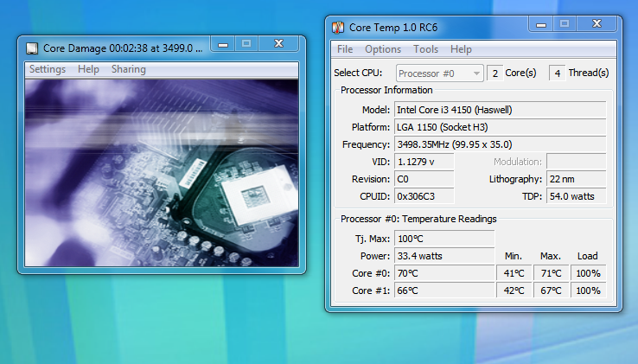Click Core #0 load value 100%

(589, 273)
